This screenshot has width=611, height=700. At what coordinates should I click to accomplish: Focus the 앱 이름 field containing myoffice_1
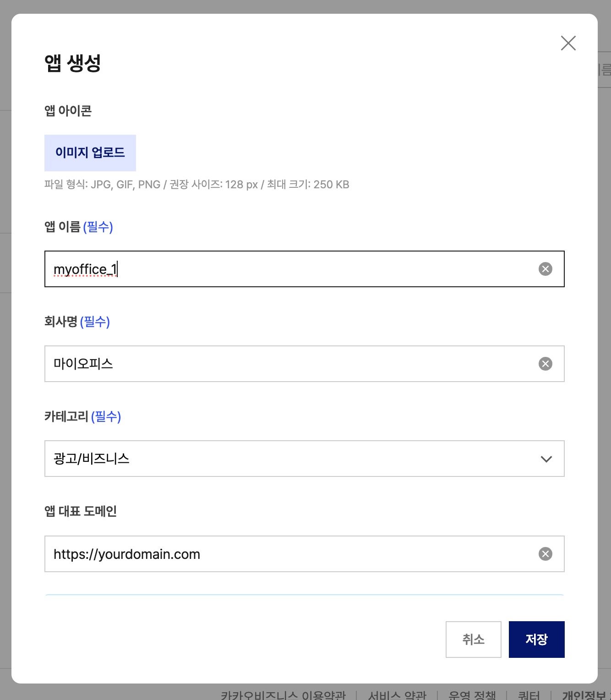tap(293, 269)
